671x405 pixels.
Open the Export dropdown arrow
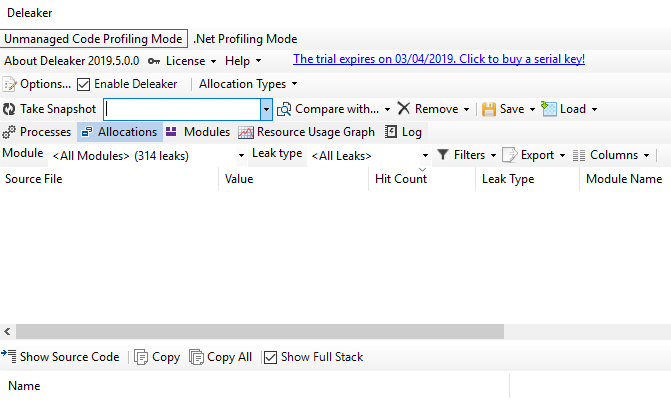[x=562, y=155]
